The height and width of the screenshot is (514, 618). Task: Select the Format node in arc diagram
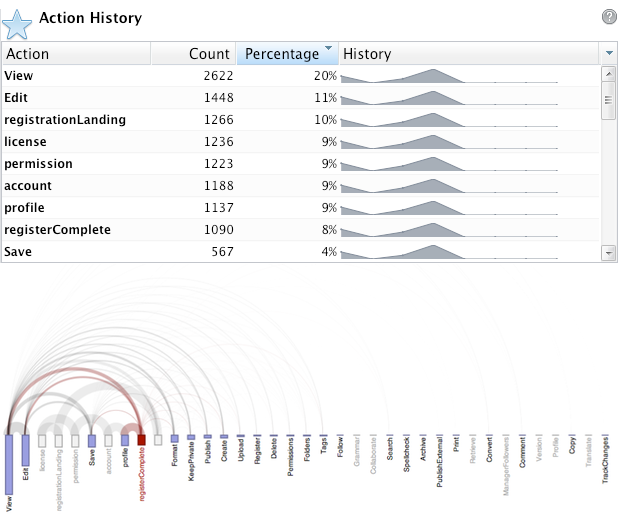click(x=174, y=438)
